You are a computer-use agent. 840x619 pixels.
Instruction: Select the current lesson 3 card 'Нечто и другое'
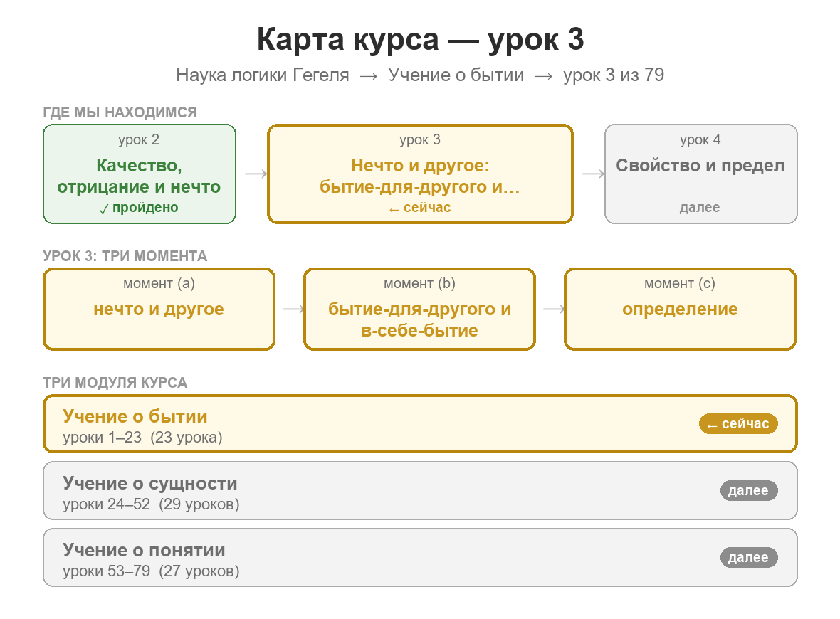coord(420,174)
